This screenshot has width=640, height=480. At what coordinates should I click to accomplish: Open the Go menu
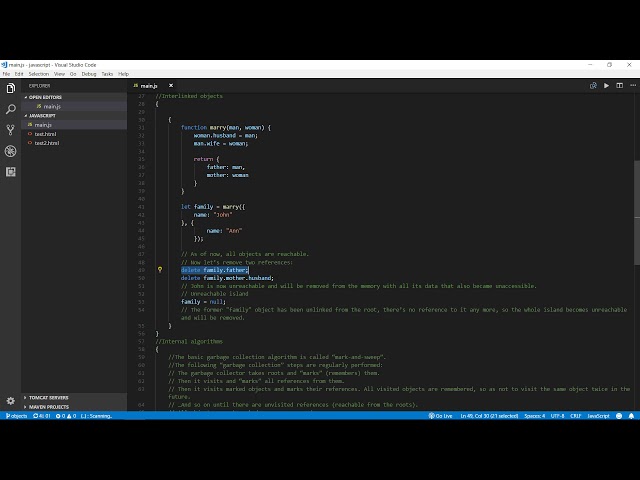click(x=73, y=74)
